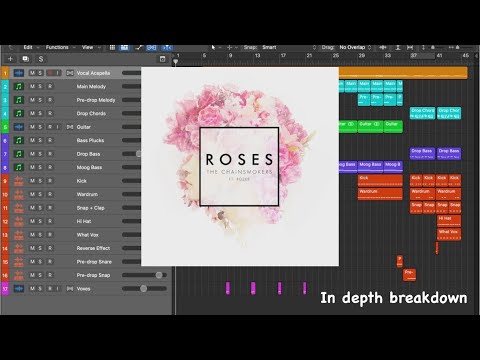Record-enable the Drop Chords track
The width and height of the screenshot is (480, 360).
click(x=50, y=113)
